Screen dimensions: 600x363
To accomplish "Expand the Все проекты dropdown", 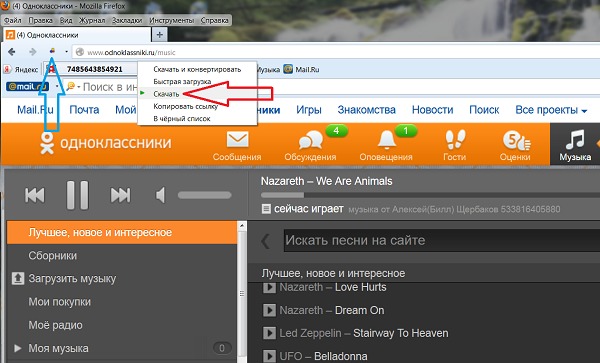I will pyautogui.click(x=551, y=110).
